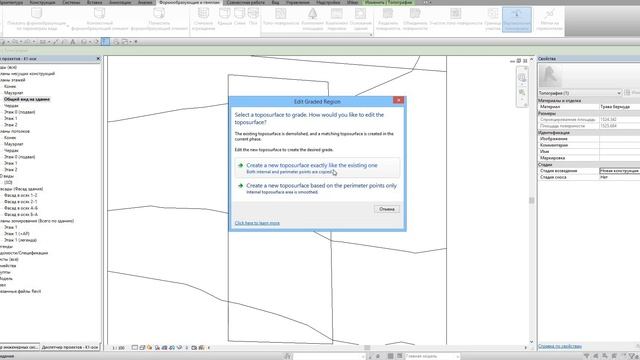Open 'Click here to learn more' link

(257, 223)
